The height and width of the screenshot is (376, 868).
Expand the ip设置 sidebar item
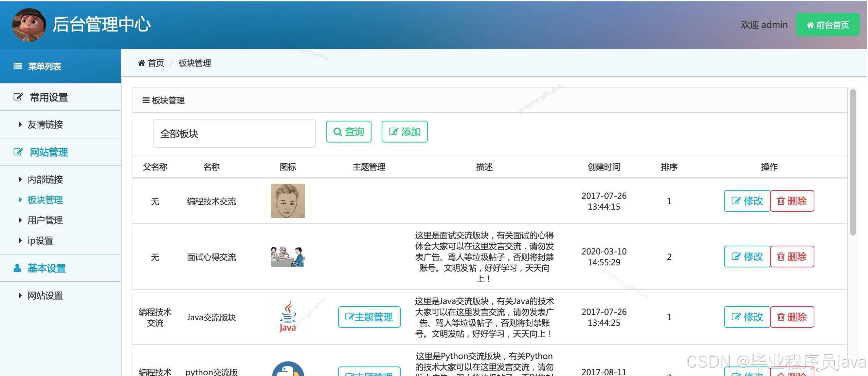coord(40,240)
